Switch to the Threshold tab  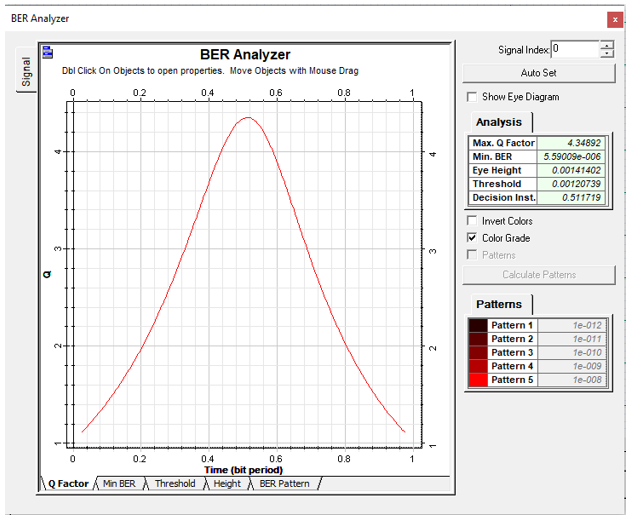pos(175,484)
